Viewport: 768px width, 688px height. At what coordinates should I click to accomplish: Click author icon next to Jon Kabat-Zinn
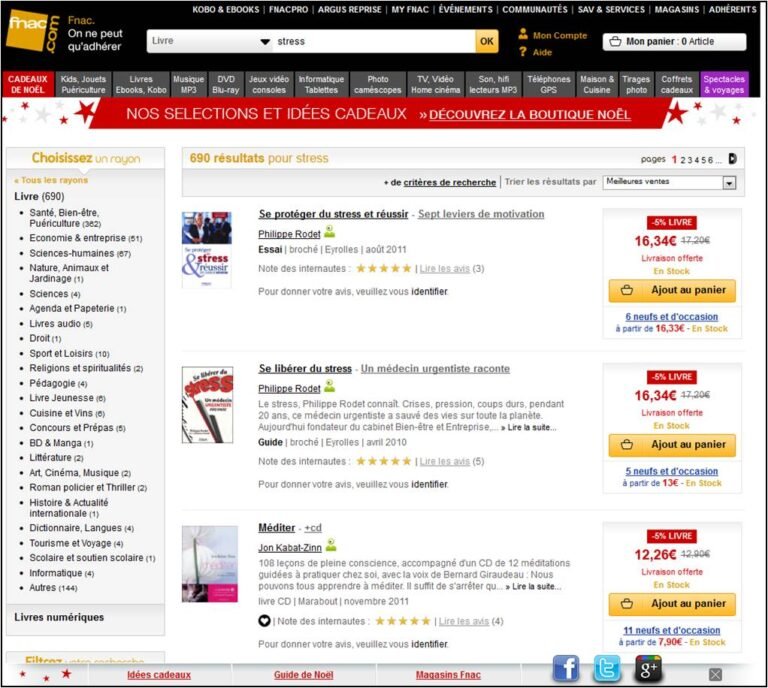coord(331,545)
